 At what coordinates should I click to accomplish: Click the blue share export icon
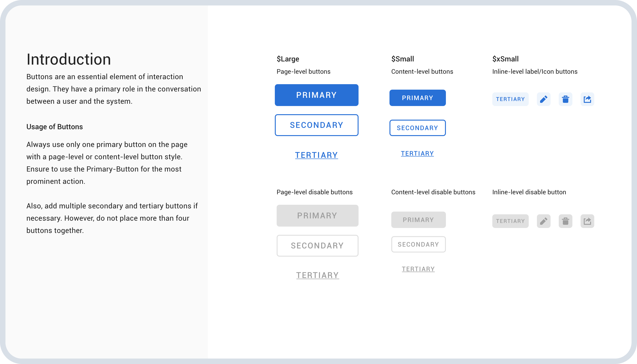[587, 99]
